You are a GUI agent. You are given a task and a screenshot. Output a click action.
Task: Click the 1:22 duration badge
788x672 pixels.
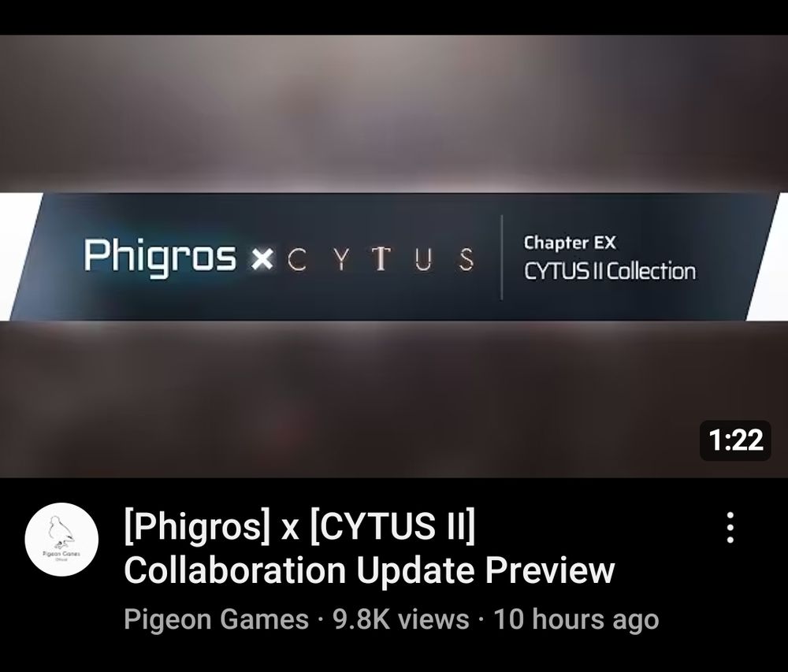point(735,440)
